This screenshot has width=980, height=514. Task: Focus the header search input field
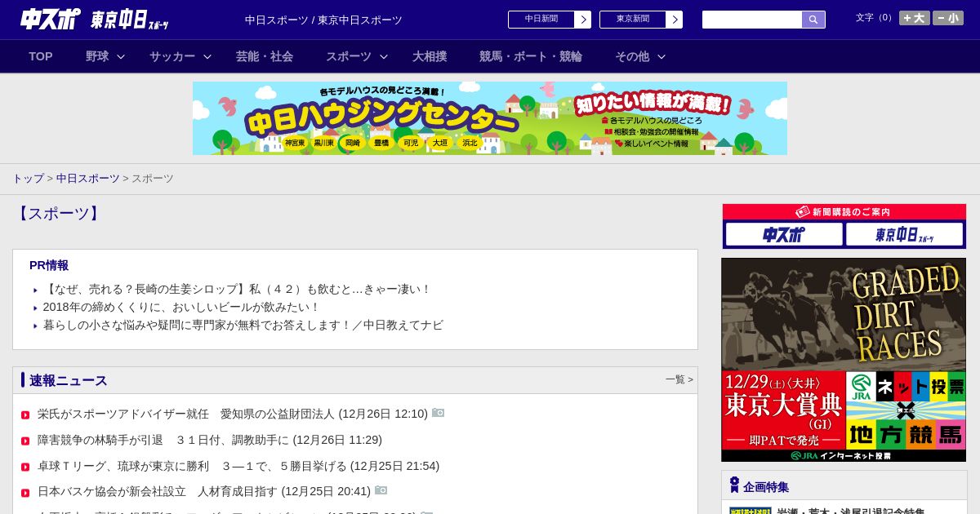pyautogui.click(x=752, y=20)
